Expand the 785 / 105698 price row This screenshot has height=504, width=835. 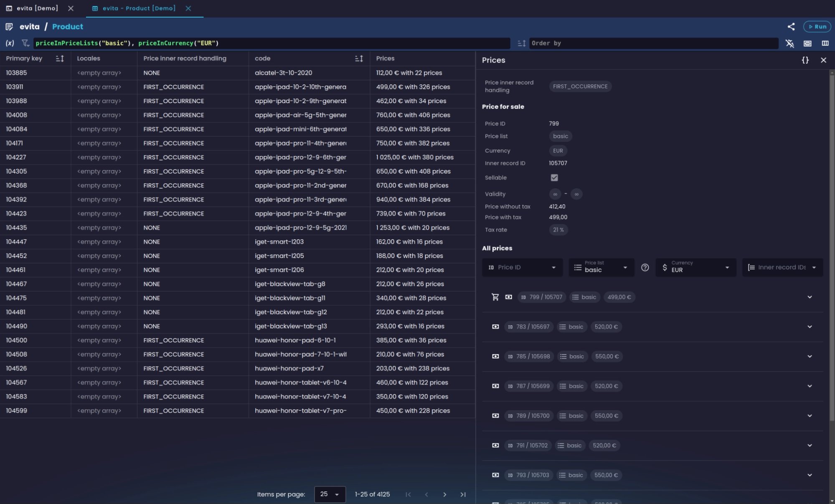[x=810, y=357]
